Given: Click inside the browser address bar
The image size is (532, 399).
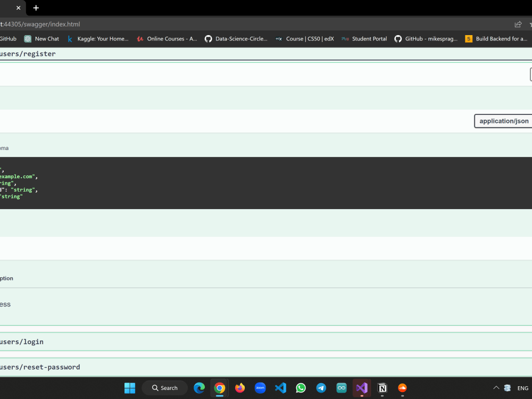Looking at the screenshot, I should click(213, 24).
